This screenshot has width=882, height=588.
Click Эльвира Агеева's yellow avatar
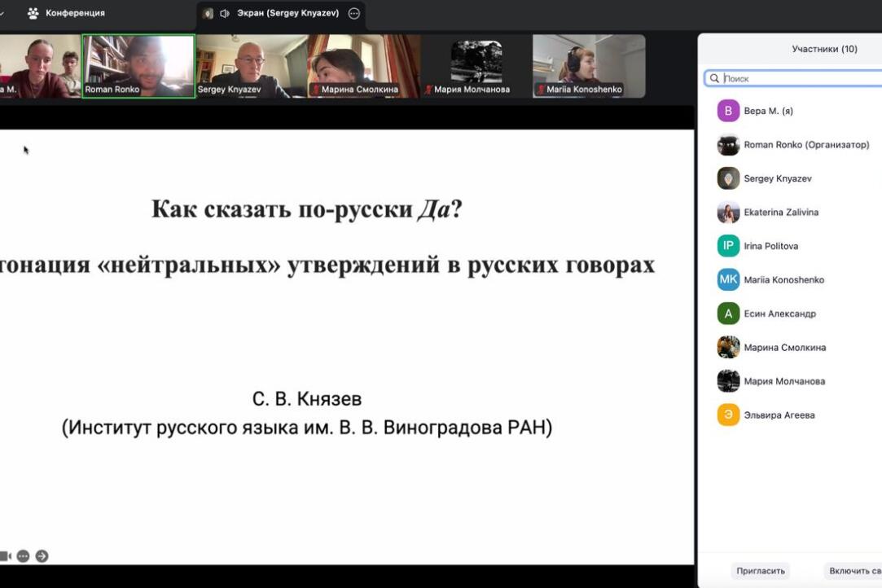[x=728, y=415]
